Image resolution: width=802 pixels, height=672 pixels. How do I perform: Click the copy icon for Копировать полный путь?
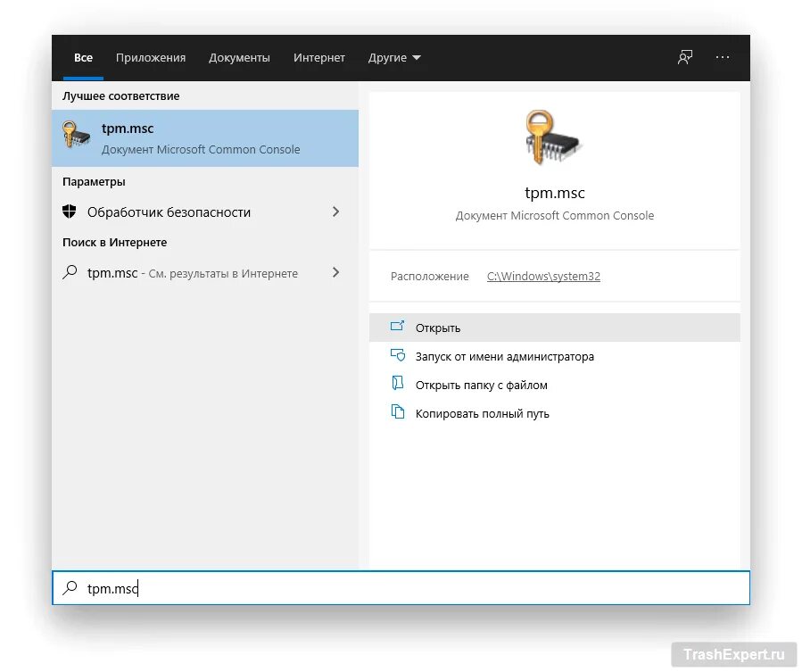[x=397, y=411]
